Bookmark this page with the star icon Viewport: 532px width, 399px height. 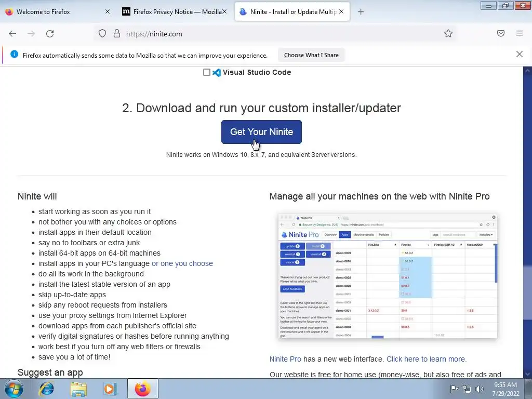pyautogui.click(x=448, y=33)
